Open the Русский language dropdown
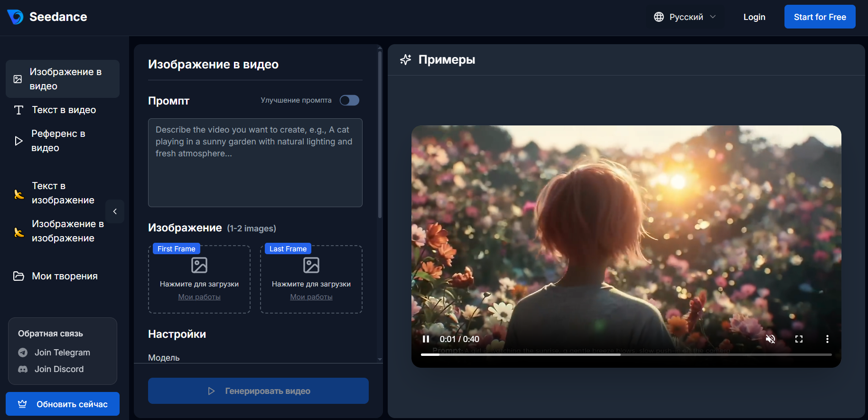868x420 pixels. coord(684,17)
